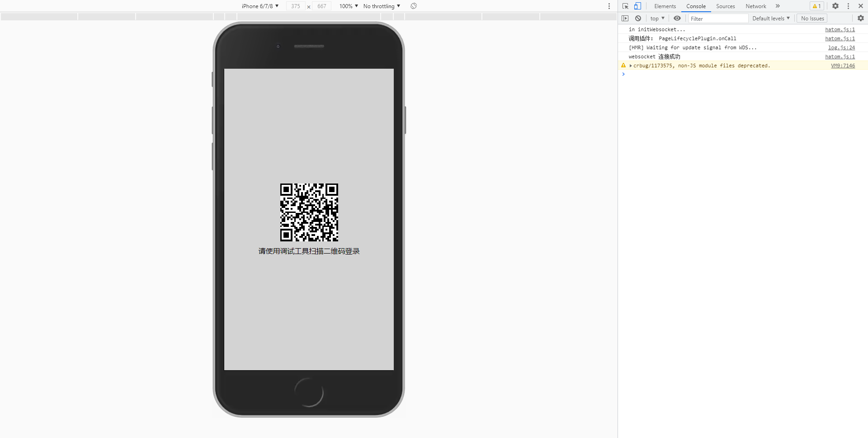Click the rotate device icon
This screenshot has height=438, width=868.
pos(414,6)
